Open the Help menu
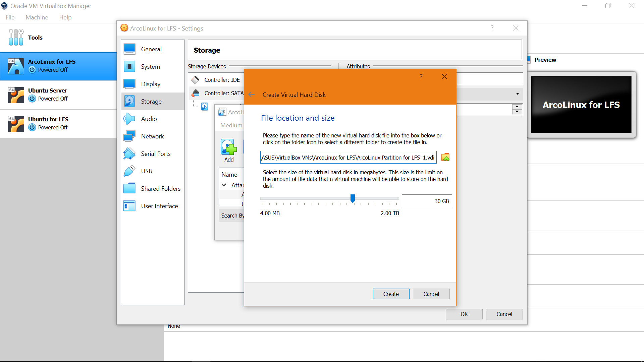Viewport: 644px width, 362px height. (65, 17)
